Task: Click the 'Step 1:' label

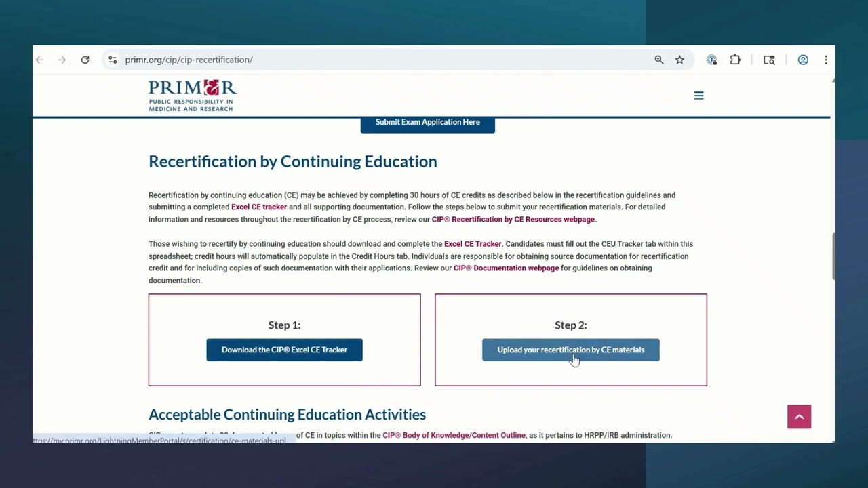Action: 284,325
